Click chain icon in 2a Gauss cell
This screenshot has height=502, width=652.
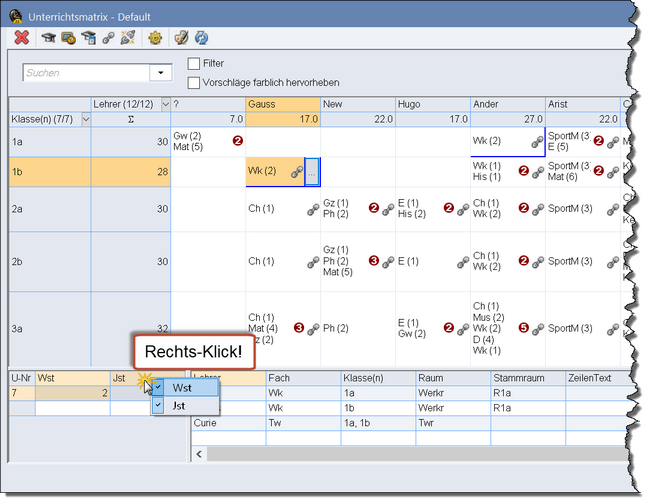pyautogui.click(x=313, y=210)
